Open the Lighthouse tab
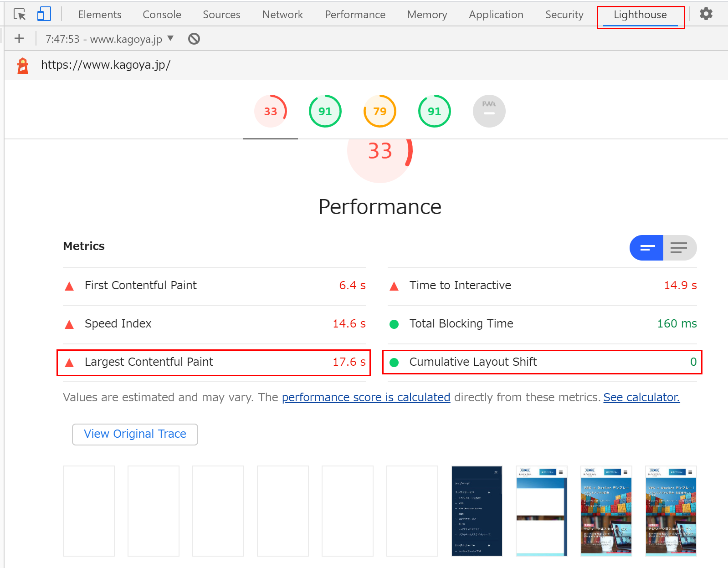Screen dimensions: 728x568 [640, 15]
